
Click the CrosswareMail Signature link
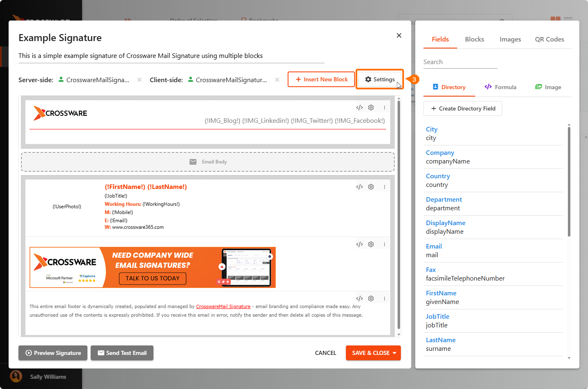(223, 306)
